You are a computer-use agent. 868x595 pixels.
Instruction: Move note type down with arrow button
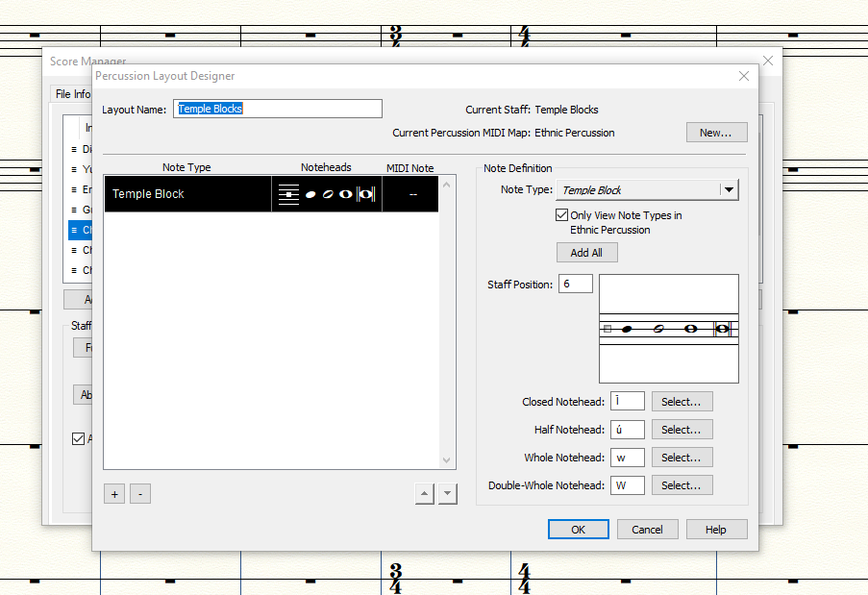448,494
